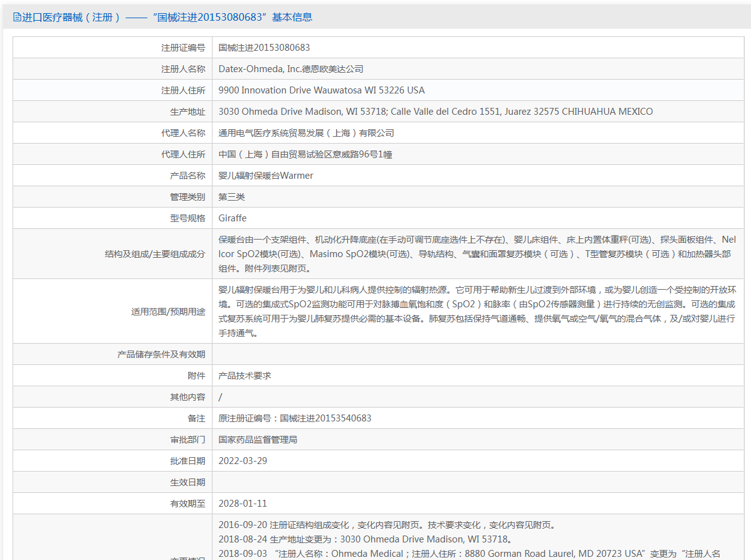Click the 生效日期 label
This screenshot has width=751, height=560.
187,482
